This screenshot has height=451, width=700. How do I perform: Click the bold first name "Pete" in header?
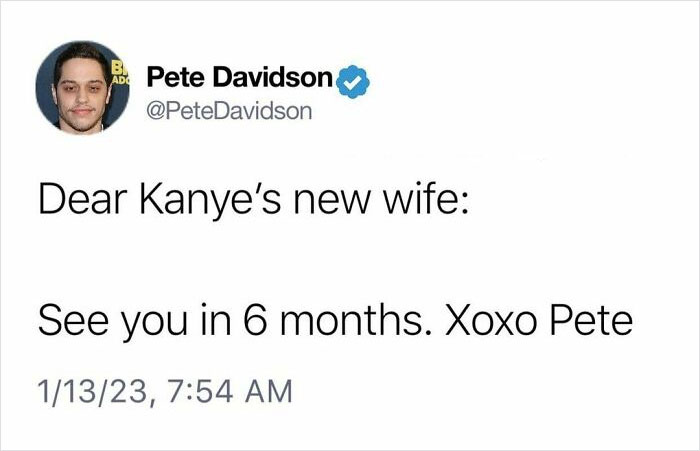pos(175,78)
